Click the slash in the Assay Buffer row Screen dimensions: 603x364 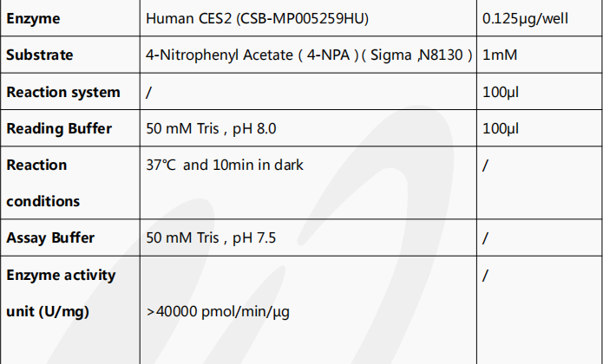coord(485,237)
